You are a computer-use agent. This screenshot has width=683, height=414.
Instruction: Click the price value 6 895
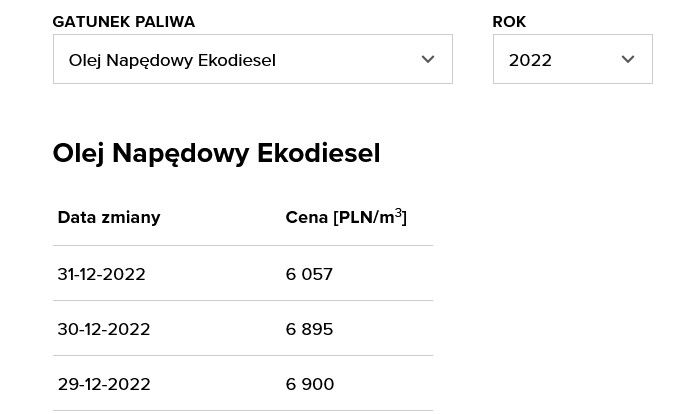click(309, 329)
